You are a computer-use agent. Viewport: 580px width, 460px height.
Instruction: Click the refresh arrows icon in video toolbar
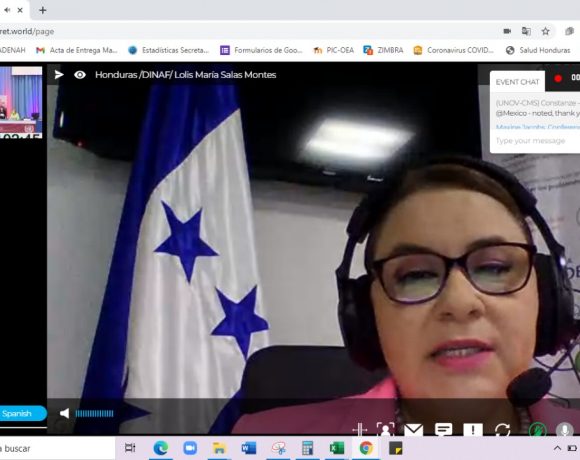click(503, 430)
